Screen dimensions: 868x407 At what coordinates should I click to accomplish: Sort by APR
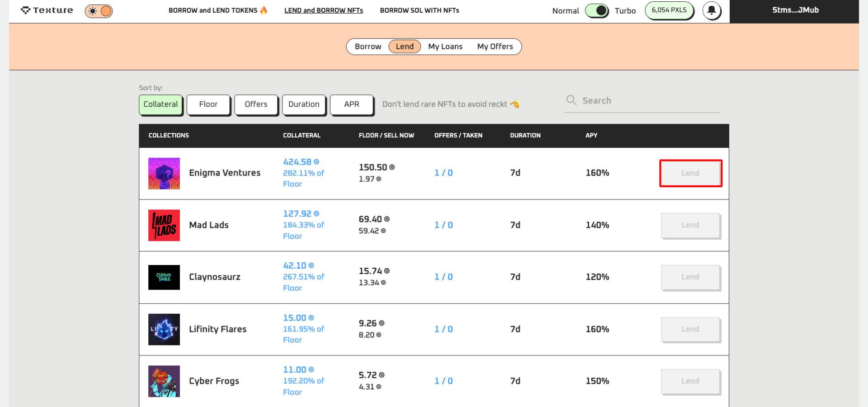(x=352, y=104)
